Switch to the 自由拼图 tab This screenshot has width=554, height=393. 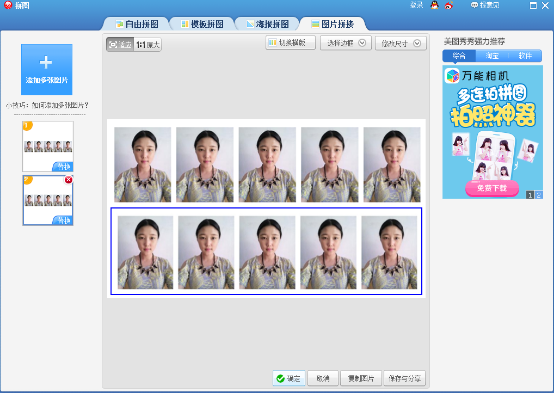(137, 24)
